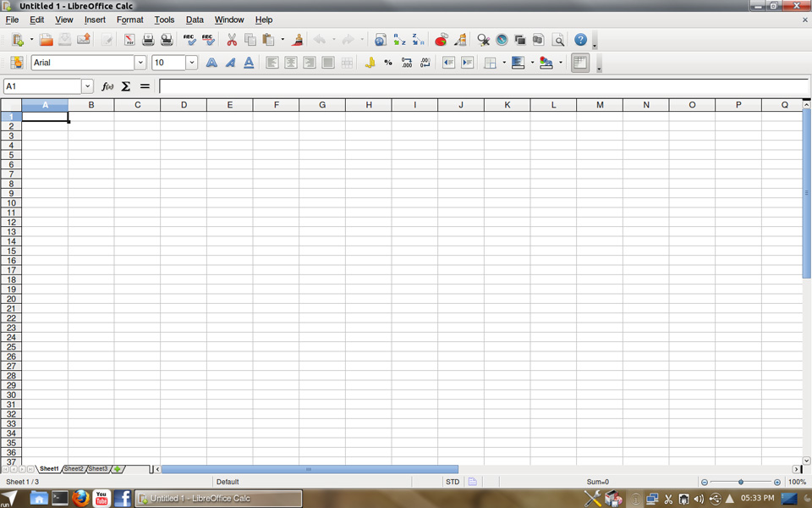Adjust the zoom slider in status bar
This screenshot has width=812, height=508.
tap(741, 482)
